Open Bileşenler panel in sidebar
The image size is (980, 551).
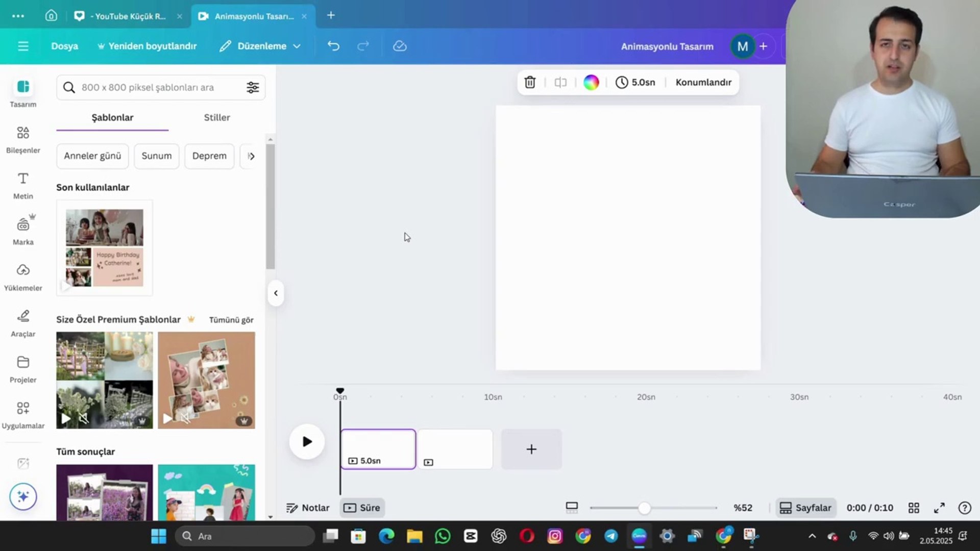(x=23, y=139)
